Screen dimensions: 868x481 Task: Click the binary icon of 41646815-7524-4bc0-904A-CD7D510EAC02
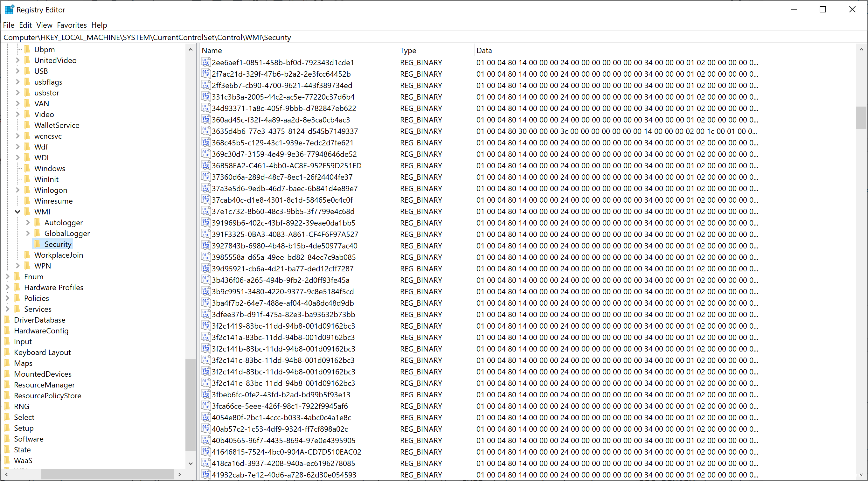pos(205,452)
